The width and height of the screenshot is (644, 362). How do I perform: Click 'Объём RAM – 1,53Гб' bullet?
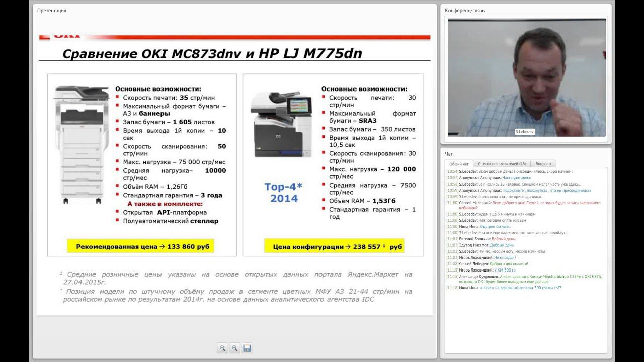click(x=362, y=201)
